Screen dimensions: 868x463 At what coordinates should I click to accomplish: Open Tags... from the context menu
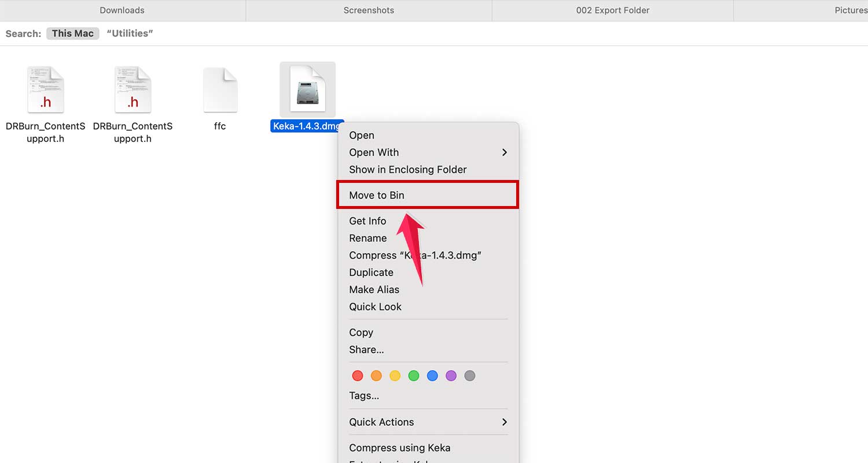(364, 395)
